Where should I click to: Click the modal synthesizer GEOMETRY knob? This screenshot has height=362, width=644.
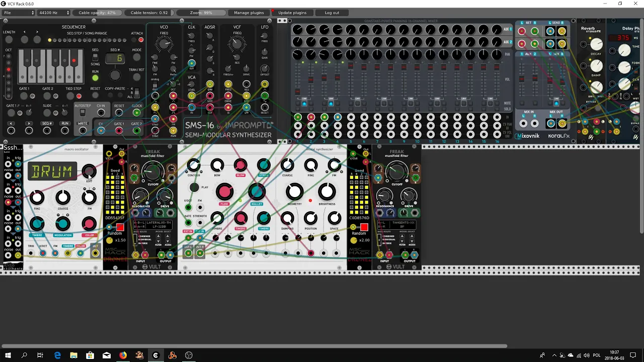[295, 192]
